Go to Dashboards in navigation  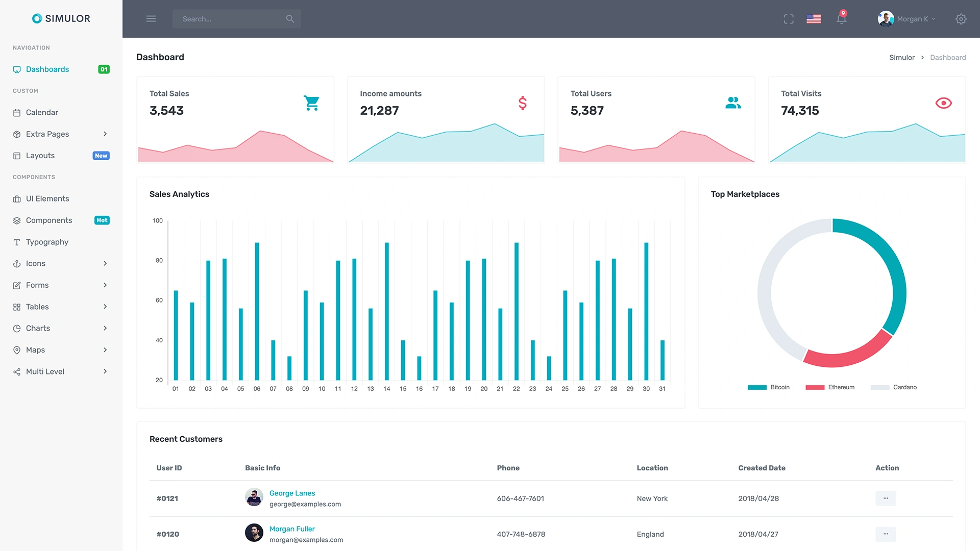coord(47,69)
